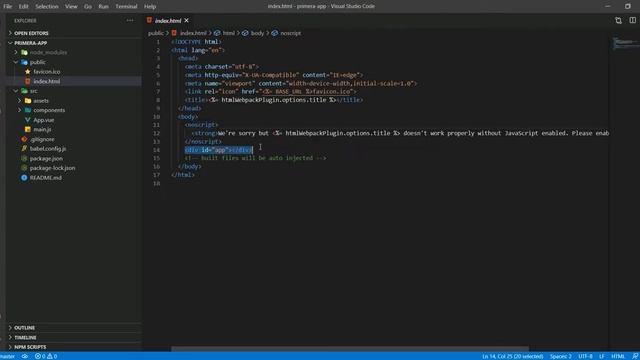Click the eye watch icon in status bar
Screen dimensions: 640x360
(25, 356)
